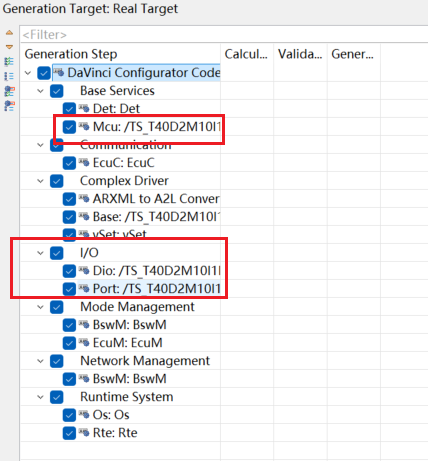Click the move up arrow icon
428x461 pixels.
click(x=9, y=33)
